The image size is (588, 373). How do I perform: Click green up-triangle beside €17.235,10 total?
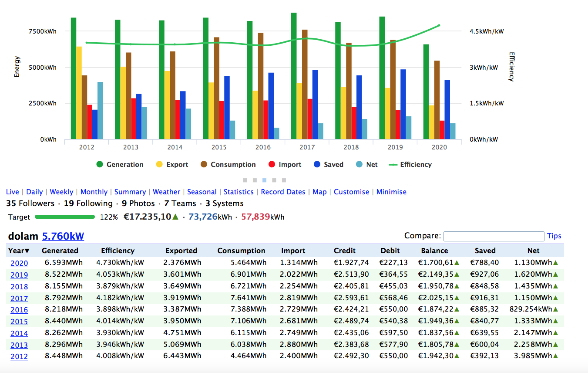[x=175, y=217]
